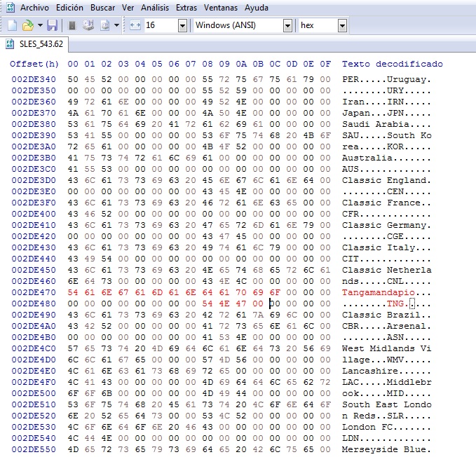Save the file with the floppy disk icon
Image resolution: width=476 pixels, height=457 pixels.
coord(52,25)
